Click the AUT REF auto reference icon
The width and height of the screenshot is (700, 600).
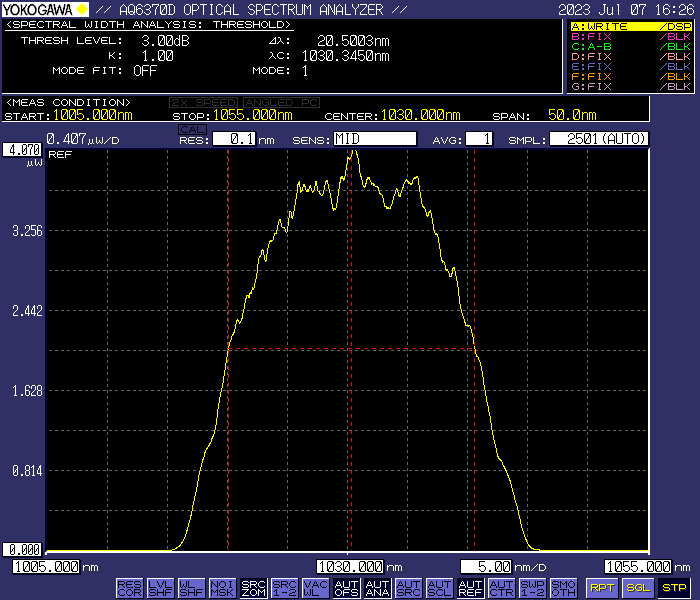(x=470, y=588)
